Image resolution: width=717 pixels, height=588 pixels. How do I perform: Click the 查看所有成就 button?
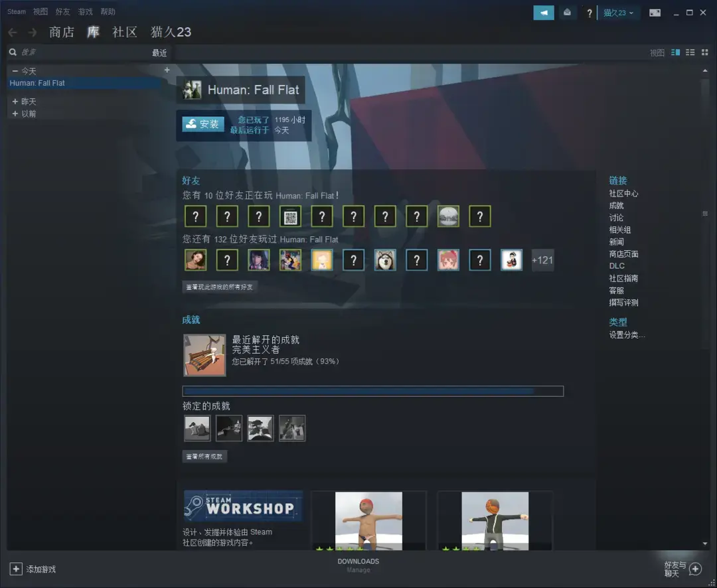pos(204,457)
